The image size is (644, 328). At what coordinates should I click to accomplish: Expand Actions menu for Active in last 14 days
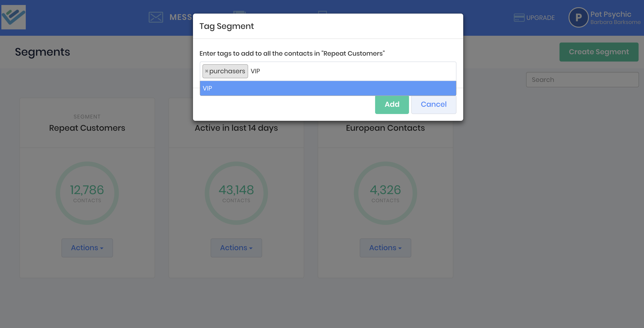tap(236, 248)
